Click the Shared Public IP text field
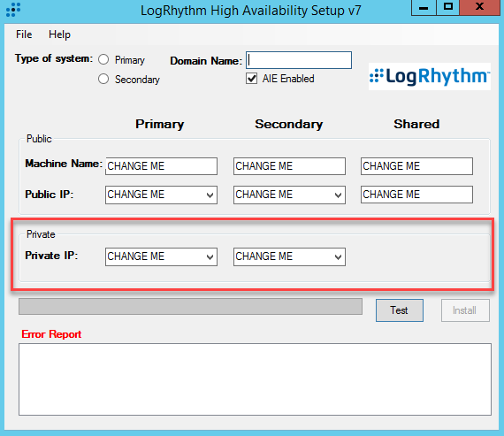The height and width of the screenshot is (436, 504). click(x=416, y=195)
